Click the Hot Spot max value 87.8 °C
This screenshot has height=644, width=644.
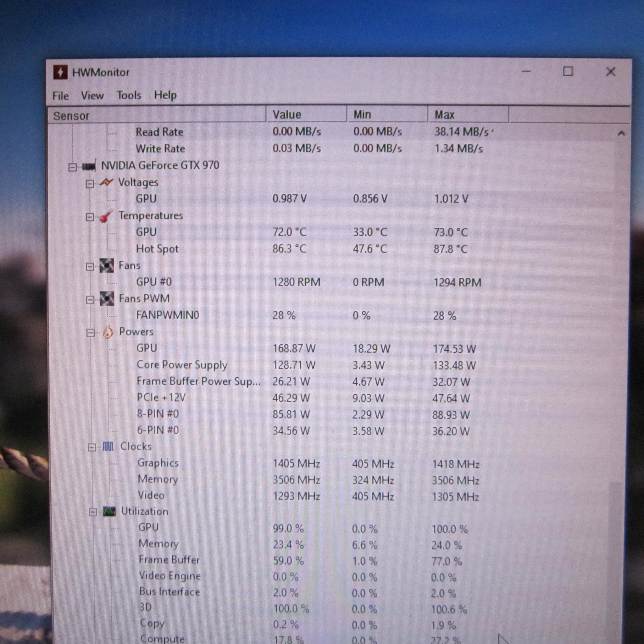[x=450, y=249]
